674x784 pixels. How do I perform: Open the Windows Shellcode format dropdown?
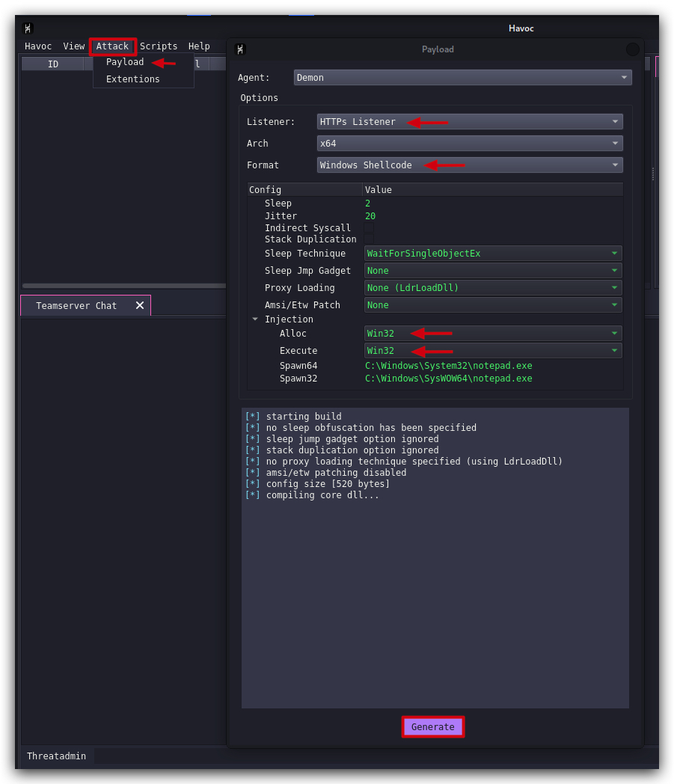click(x=470, y=165)
